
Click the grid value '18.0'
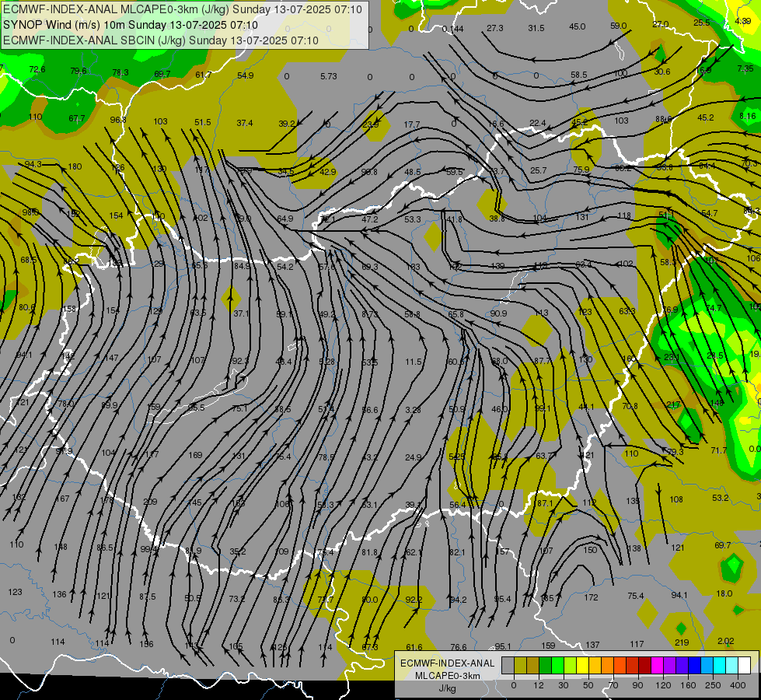coord(724,593)
